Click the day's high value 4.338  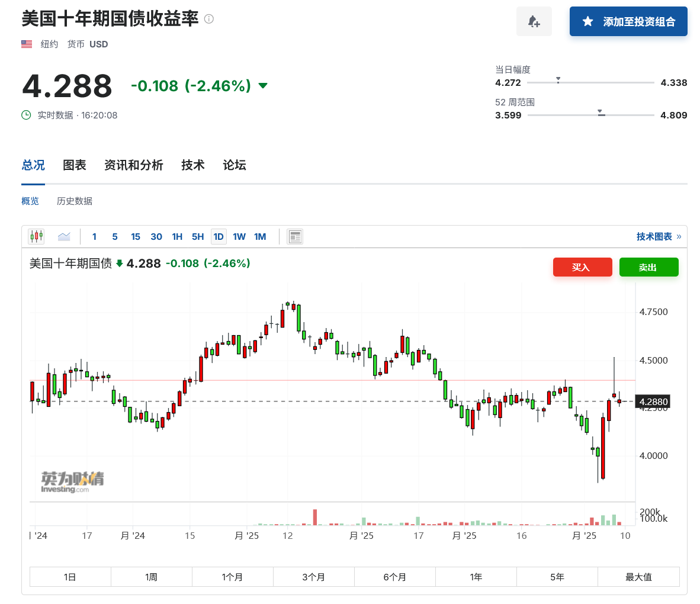pos(674,82)
